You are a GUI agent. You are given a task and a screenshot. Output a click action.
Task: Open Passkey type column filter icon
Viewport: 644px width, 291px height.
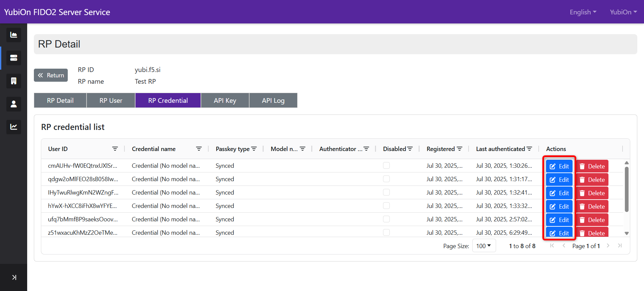tap(254, 149)
